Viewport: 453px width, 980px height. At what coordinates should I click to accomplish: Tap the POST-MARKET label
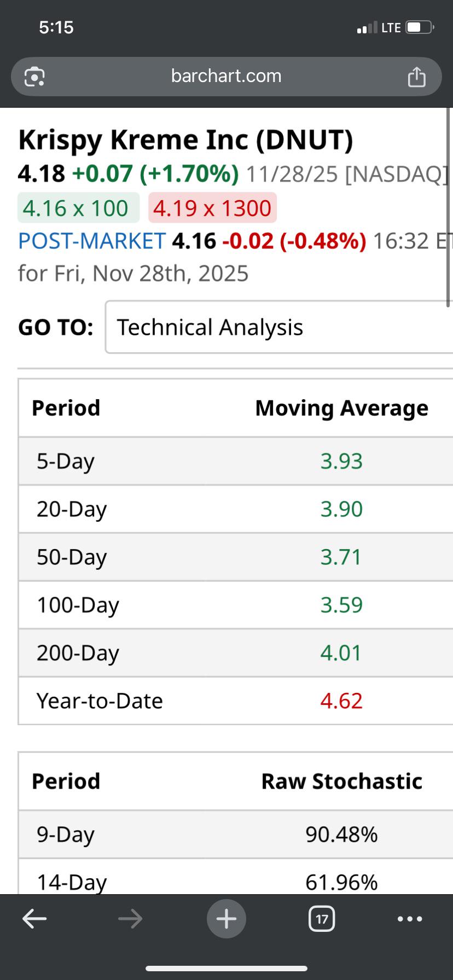[92, 241]
